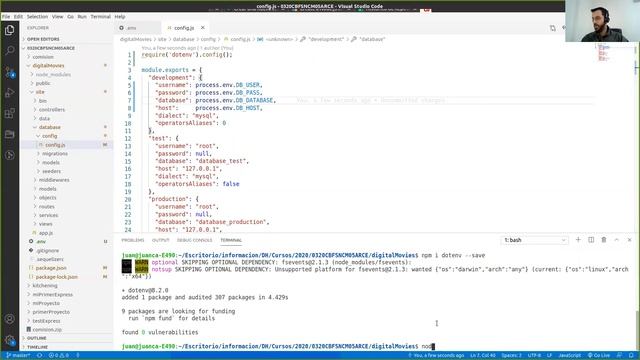Open the Edit menu

click(18, 17)
